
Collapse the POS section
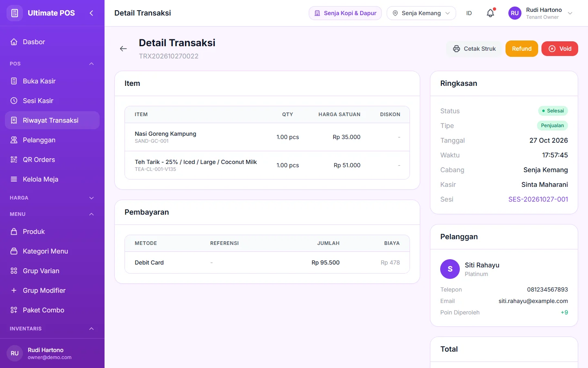(x=91, y=64)
